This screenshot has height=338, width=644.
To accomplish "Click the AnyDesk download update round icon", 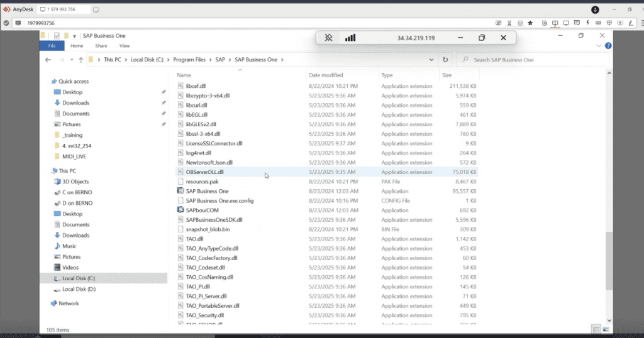I will (x=595, y=9).
